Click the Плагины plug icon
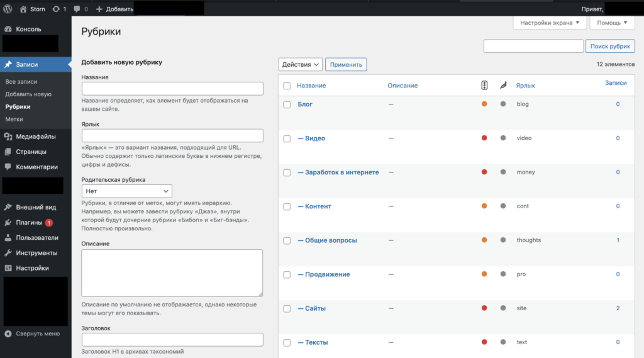This screenshot has height=358, width=644. point(8,222)
